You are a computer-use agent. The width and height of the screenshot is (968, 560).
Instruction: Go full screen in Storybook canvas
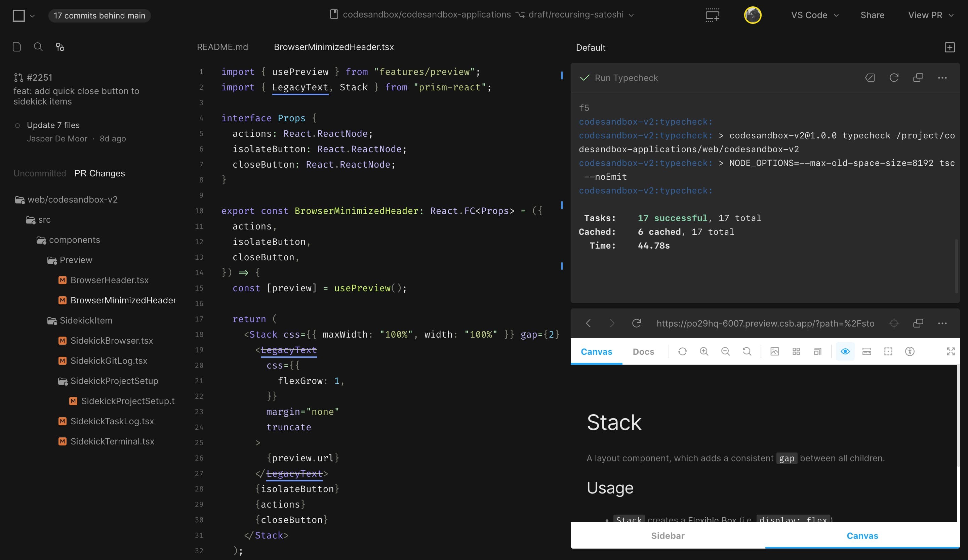click(950, 351)
